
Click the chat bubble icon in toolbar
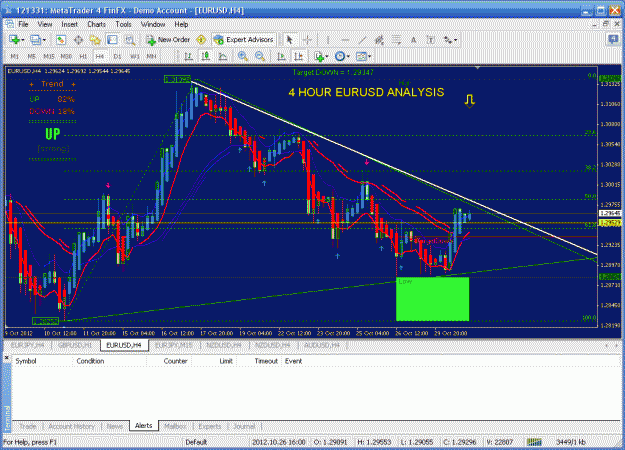(x=613, y=39)
